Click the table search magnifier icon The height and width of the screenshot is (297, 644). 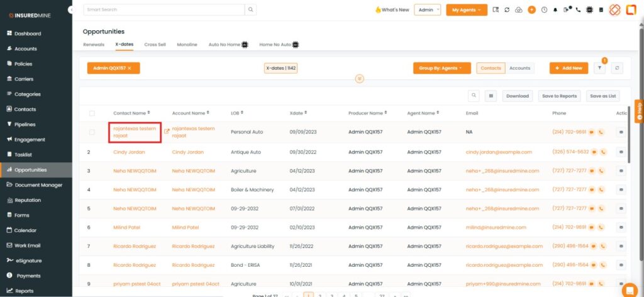(x=474, y=96)
